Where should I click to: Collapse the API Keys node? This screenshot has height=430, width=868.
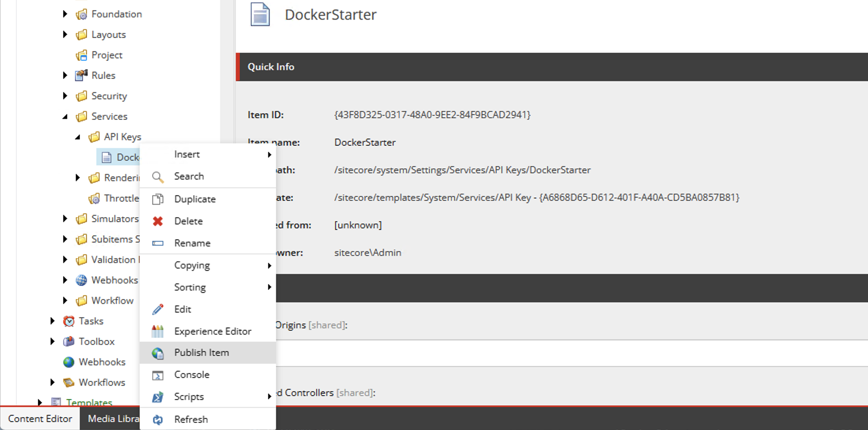coord(78,137)
